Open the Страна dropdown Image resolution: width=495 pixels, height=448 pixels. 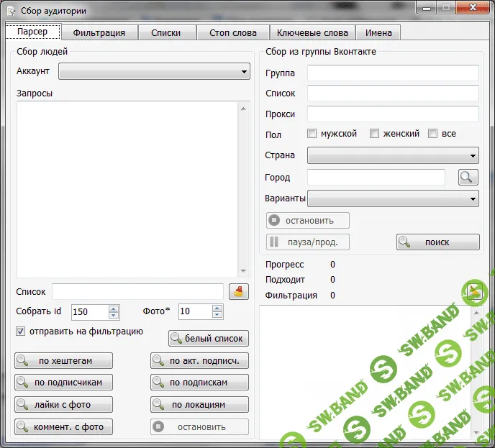point(393,155)
